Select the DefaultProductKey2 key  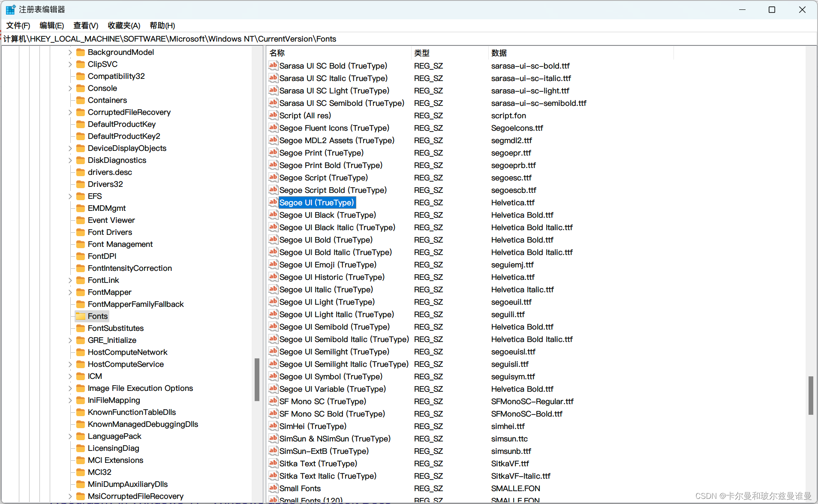(x=124, y=136)
